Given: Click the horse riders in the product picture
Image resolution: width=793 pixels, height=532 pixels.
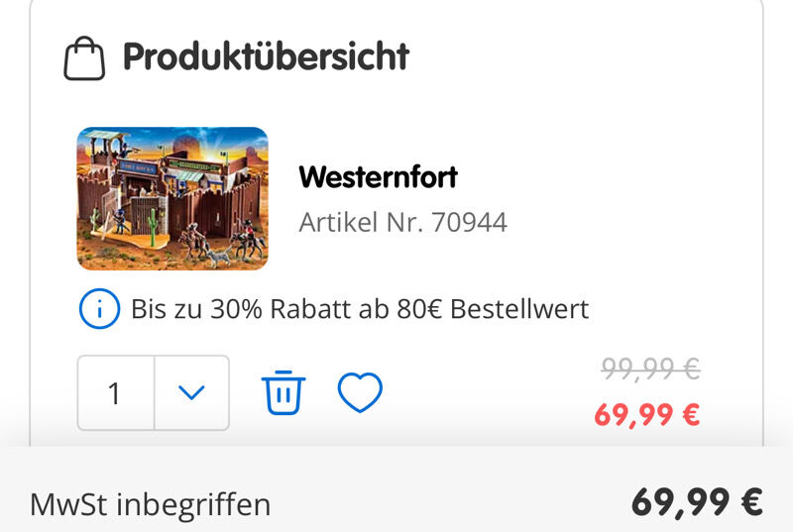Looking at the screenshot, I should 222,242.
